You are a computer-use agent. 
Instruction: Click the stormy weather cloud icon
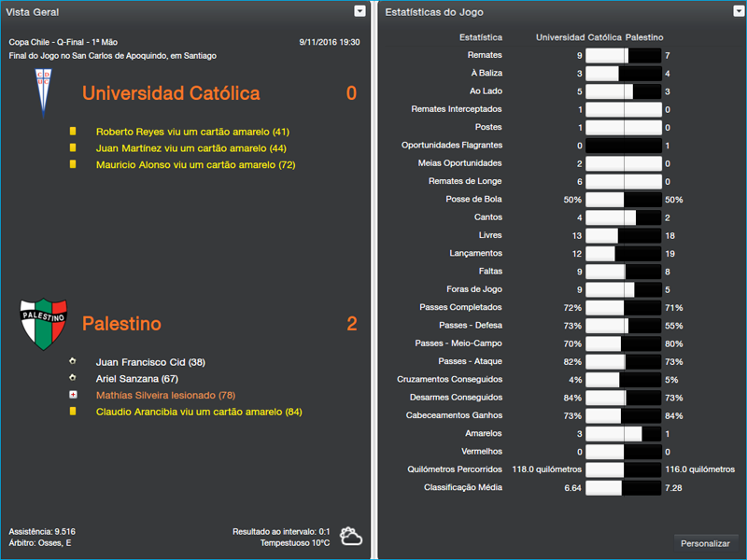coord(349,535)
